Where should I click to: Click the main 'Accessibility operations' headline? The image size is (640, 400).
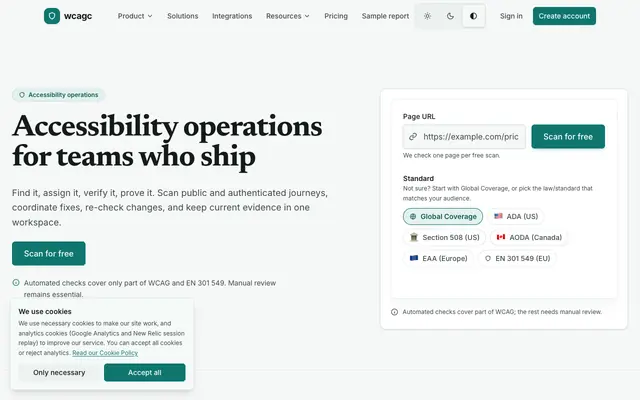pyautogui.click(x=167, y=141)
